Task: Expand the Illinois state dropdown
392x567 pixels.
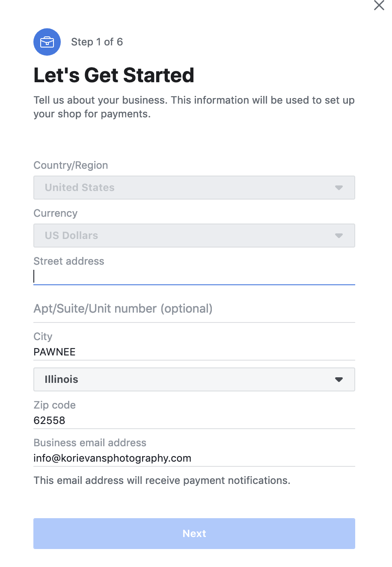Action: tap(194, 379)
